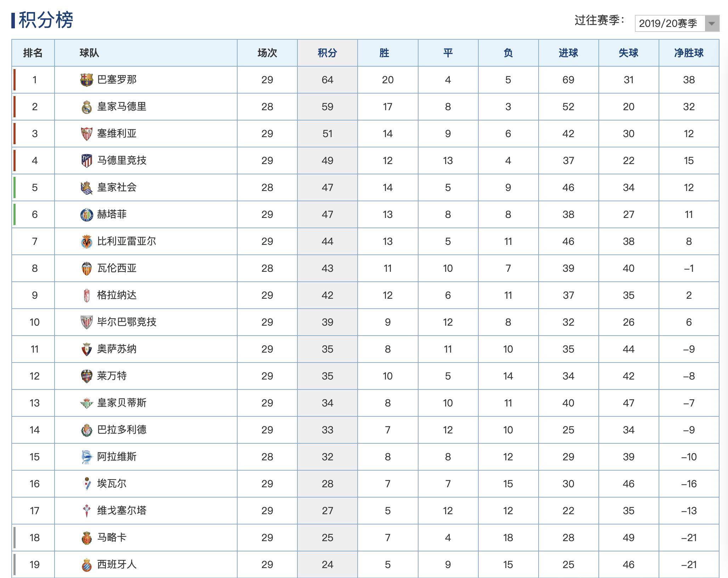The width and height of the screenshot is (728, 578).
Task: Click the Real Madrid (皇家马德里) crest
Action: 87,107
